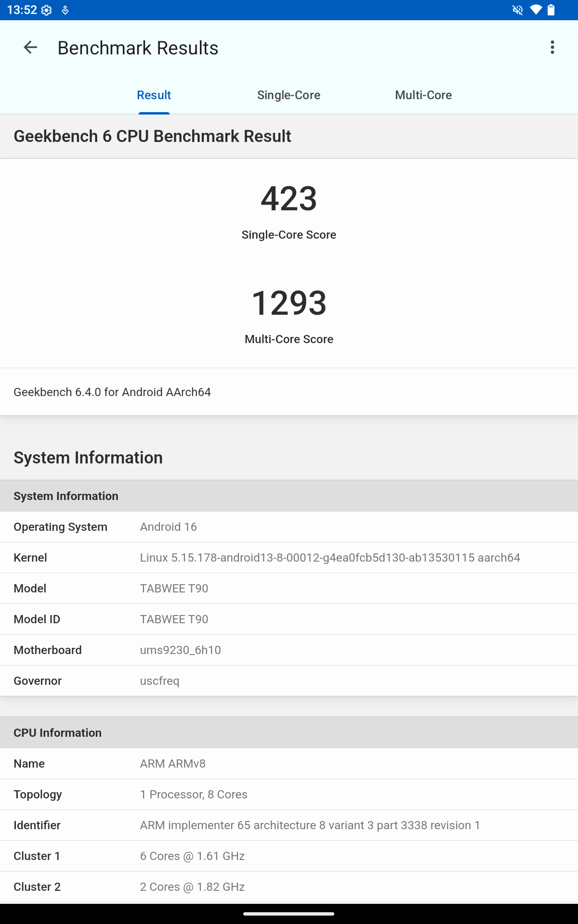Tap the 1293 multi-core score
Image resolution: width=578 pixels, height=924 pixels.
[289, 303]
